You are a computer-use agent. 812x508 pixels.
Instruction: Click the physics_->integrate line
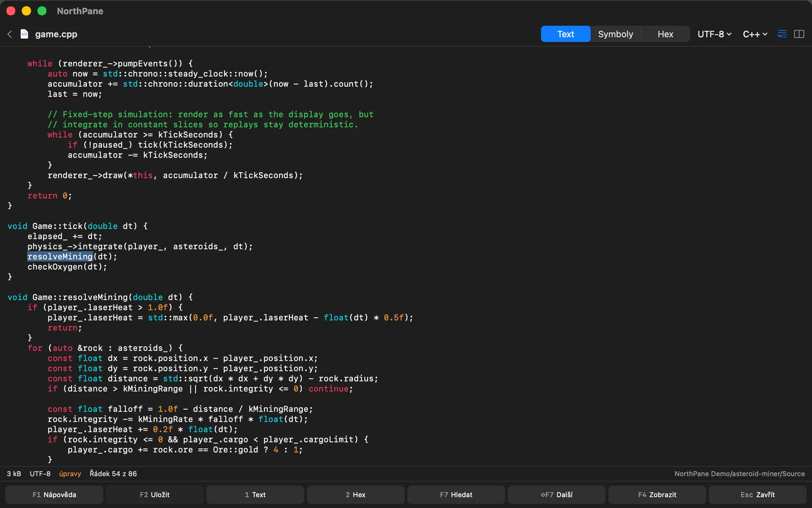click(140, 246)
